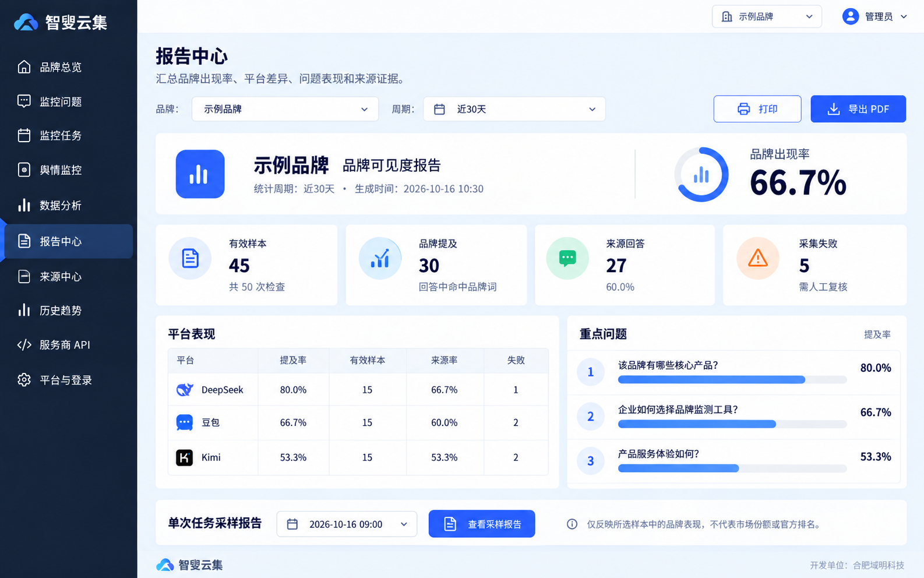
Task: Click the 有效样本 document icon
Action: tap(190, 258)
